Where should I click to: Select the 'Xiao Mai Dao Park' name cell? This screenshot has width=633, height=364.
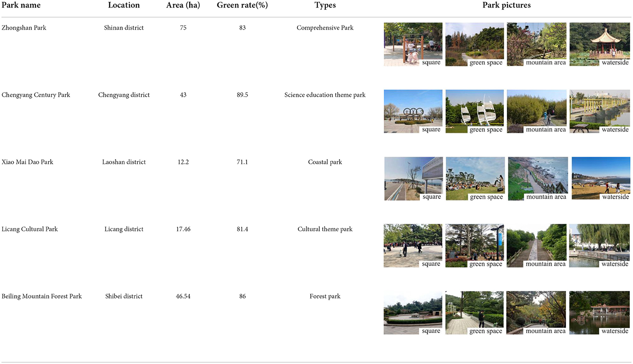28,162
